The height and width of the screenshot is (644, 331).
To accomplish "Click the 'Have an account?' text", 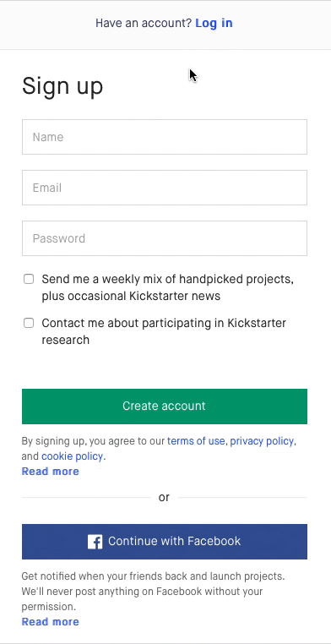I will coord(144,23).
